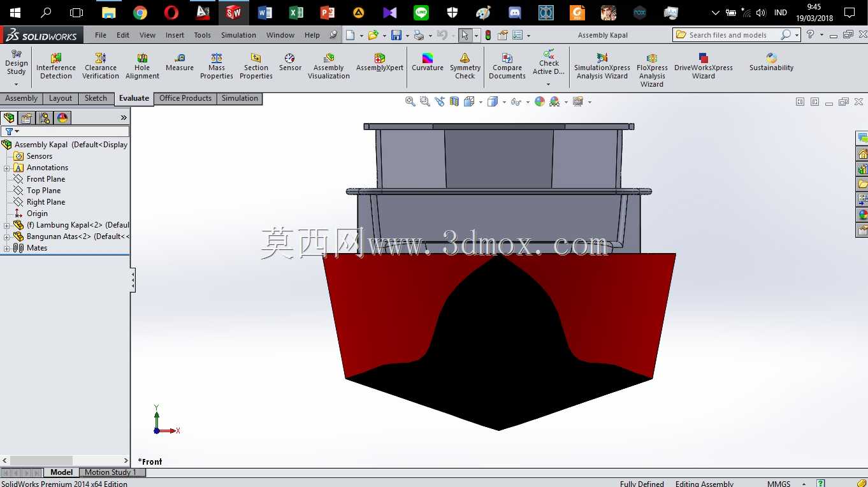The width and height of the screenshot is (868, 487).
Task: Run Interference Detection
Action: (x=56, y=67)
